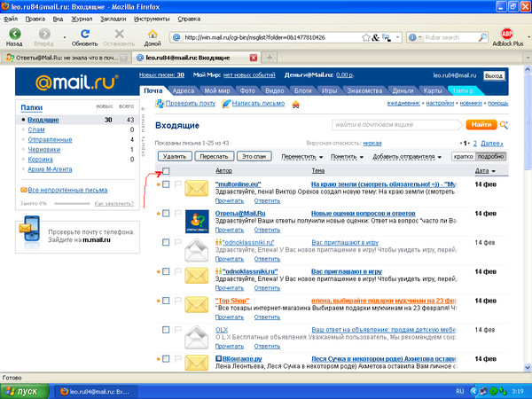Click the yellow envelope icon of ВКонтакте.ру message
The height and width of the screenshot is (399, 532).
(x=197, y=363)
